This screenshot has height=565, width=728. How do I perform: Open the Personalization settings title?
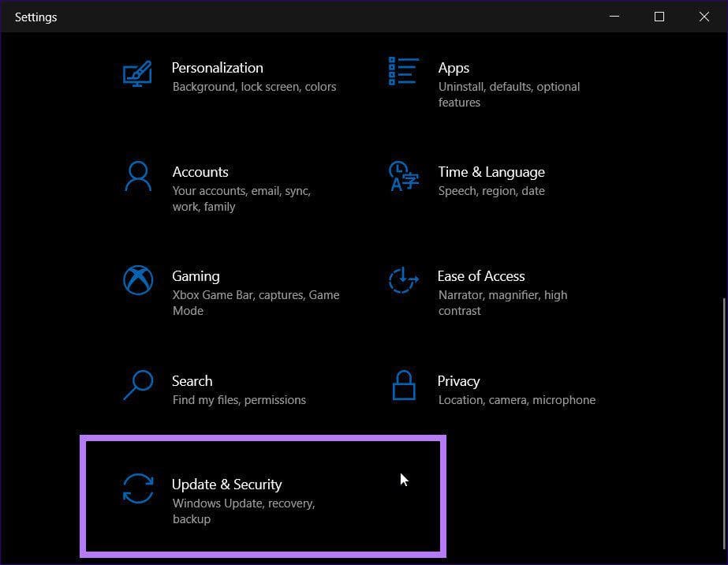pyautogui.click(x=217, y=68)
